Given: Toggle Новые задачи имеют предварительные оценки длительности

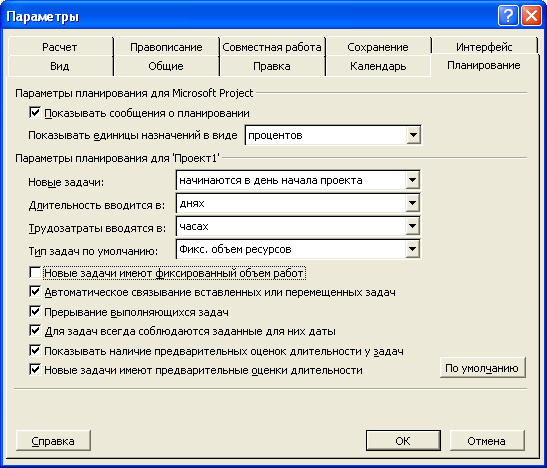Looking at the screenshot, I should [35, 370].
